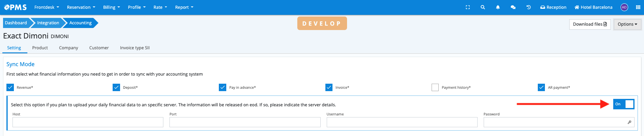Switch to the Product tab
The height and width of the screenshot is (136, 644).
pyautogui.click(x=40, y=48)
